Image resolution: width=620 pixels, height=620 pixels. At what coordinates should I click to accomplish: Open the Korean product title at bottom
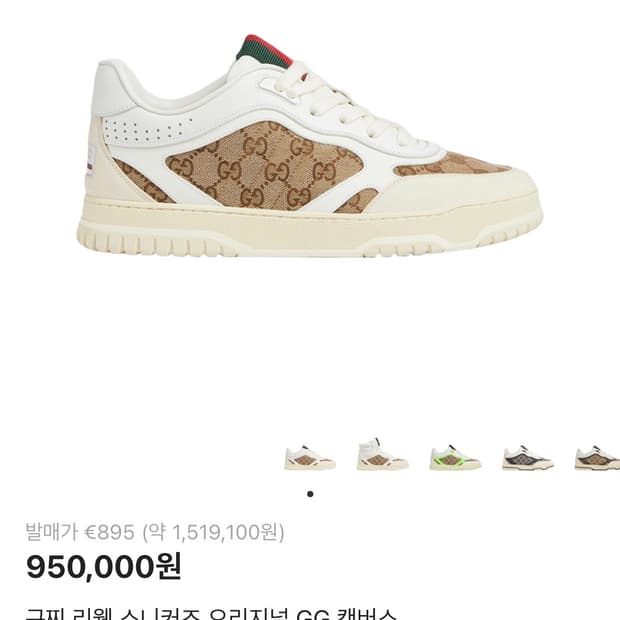click(211, 614)
